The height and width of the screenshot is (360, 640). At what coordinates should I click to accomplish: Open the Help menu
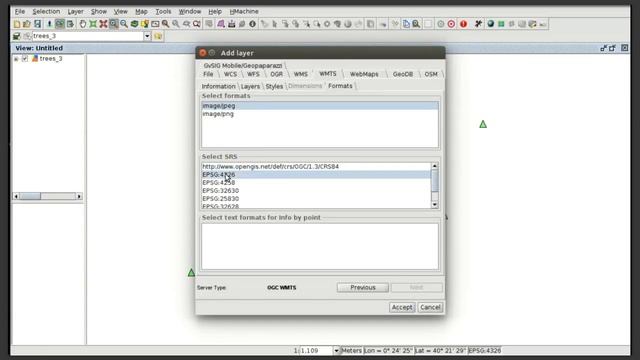215,11
